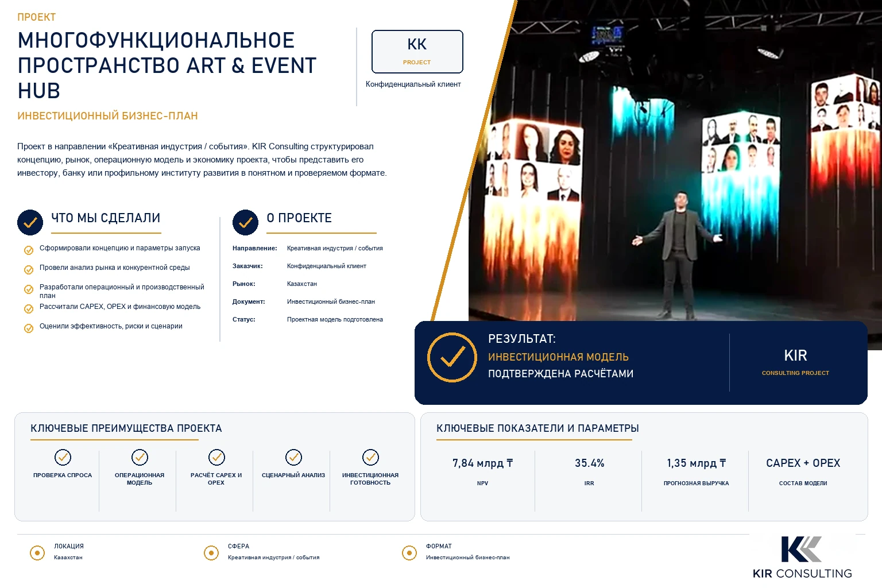Click the subtitle ИНВЕСТИЦИОННЫЙ БИЗНЕС-ПЛАН
Image resolution: width=882 pixels, height=588 pixels.
click(107, 116)
